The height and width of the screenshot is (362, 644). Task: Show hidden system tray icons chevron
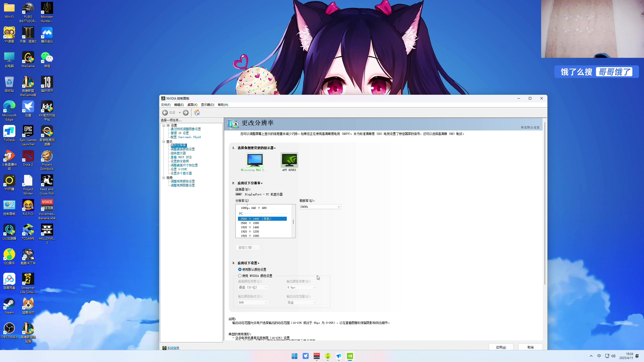coord(591,356)
